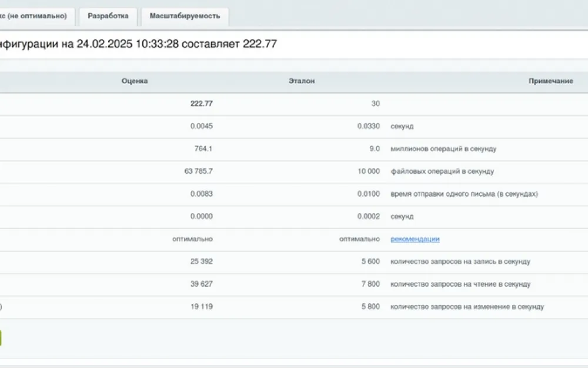Viewport: 588px width, 368px height.
Task: Open the рекомендации link
Action: click(415, 239)
